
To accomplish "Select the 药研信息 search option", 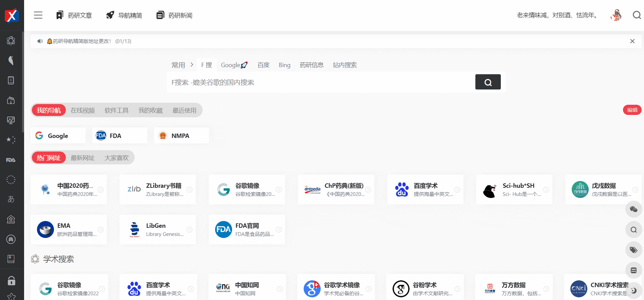I will pos(311,65).
